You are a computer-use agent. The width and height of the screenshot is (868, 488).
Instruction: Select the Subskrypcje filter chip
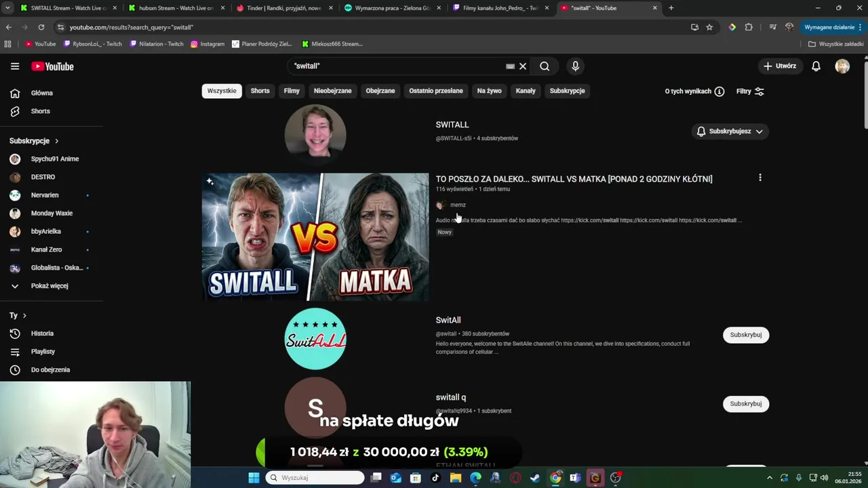(567, 91)
